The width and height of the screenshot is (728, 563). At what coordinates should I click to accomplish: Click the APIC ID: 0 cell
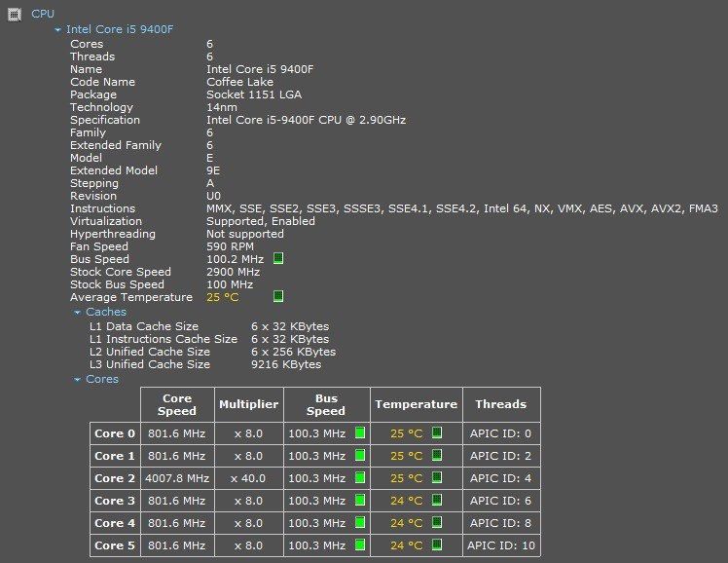tap(501, 433)
